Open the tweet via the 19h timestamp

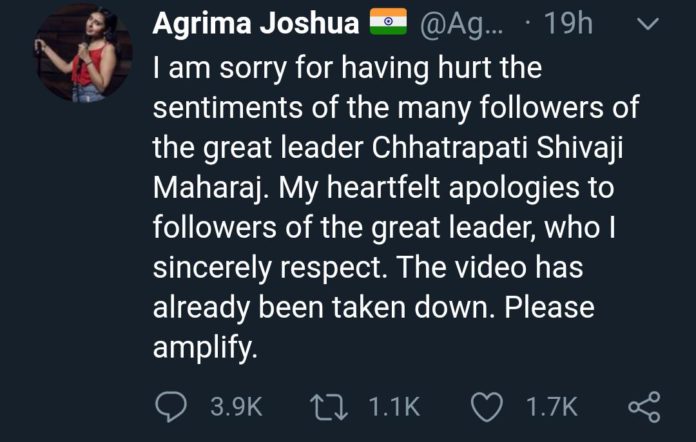569,23
